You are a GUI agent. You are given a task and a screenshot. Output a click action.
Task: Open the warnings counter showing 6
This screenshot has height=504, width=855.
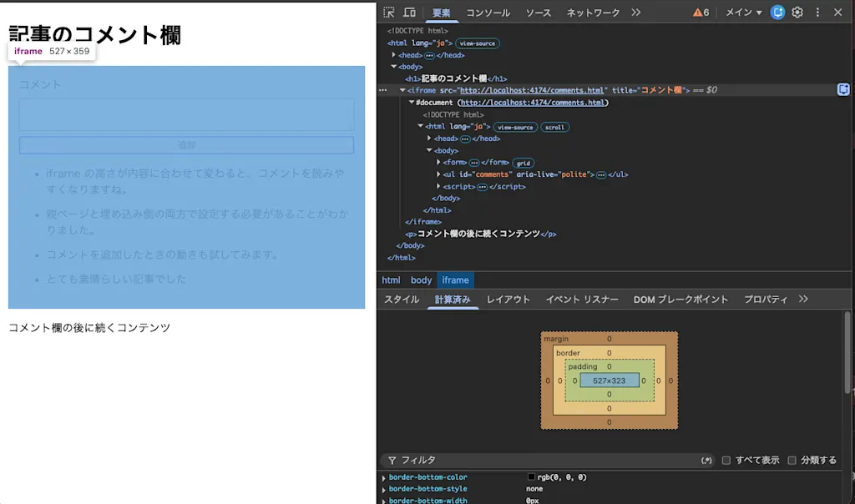[x=701, y=12]
